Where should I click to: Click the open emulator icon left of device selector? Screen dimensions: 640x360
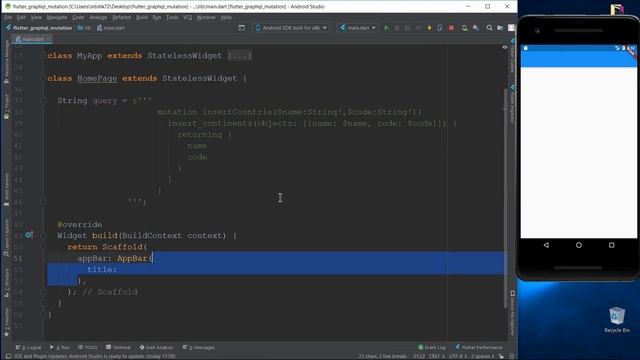(242, 28)
